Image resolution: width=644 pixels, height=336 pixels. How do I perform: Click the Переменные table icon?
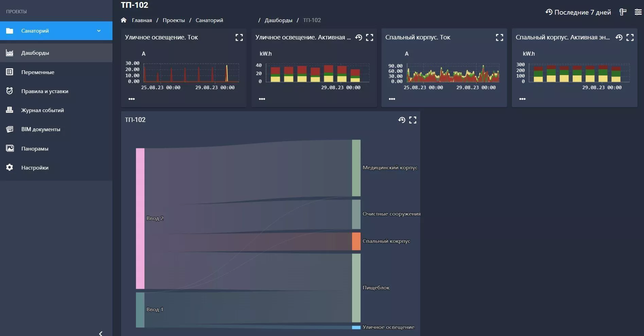[10, 72]
